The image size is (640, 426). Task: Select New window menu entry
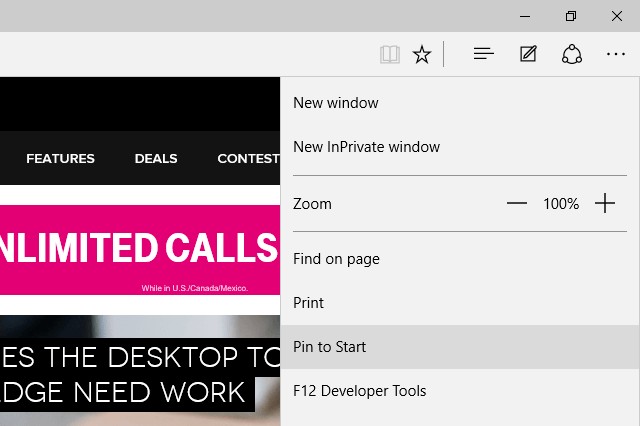point(460,103)
